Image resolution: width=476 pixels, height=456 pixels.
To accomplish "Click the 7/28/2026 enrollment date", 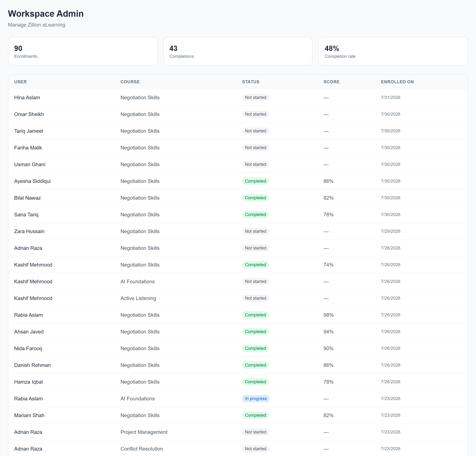I will pos(390,248).
